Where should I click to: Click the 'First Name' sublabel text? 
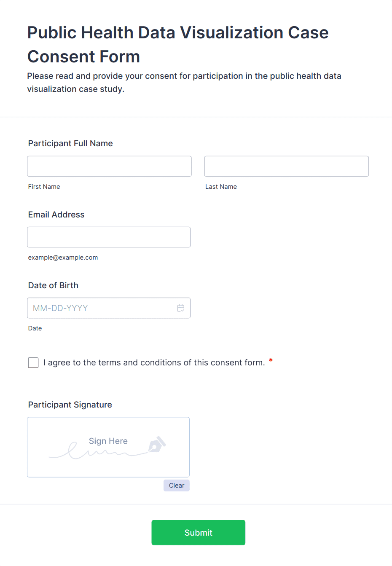pyautogui.click(x=44, y=187)
